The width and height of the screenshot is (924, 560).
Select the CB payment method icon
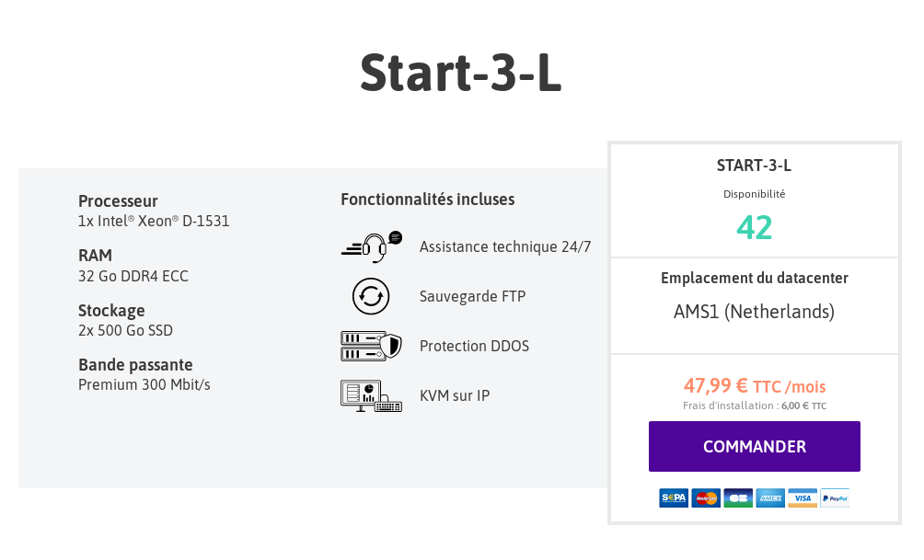(738, 497)
